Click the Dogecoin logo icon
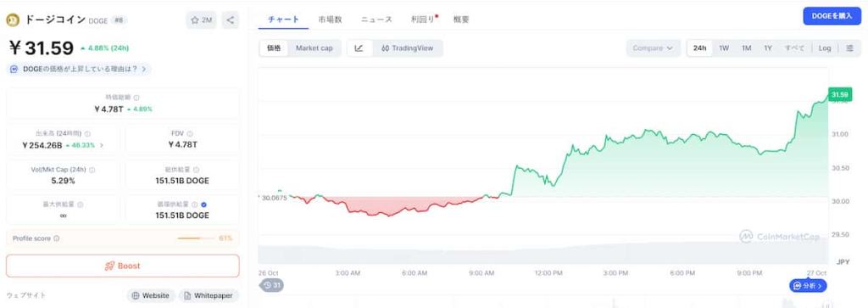Viewport: 868px width, 308px height. [12, 20]
